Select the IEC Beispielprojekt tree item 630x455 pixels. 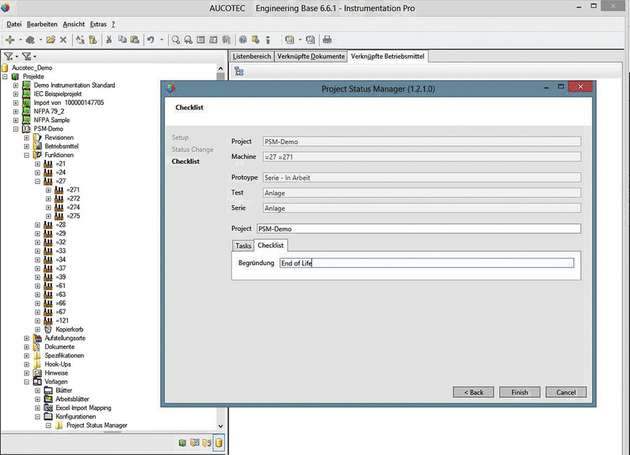click(x=57, y=94)
